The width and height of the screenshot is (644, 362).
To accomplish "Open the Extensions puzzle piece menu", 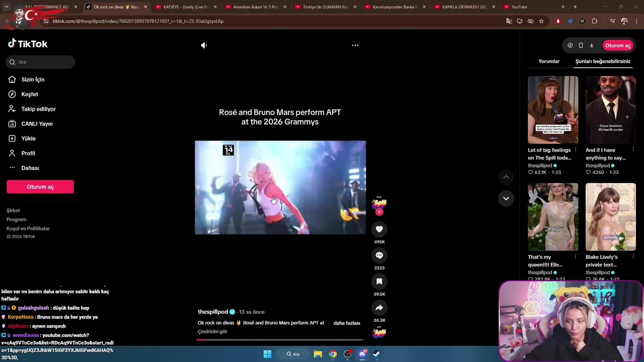I will [x=595, y=21].
